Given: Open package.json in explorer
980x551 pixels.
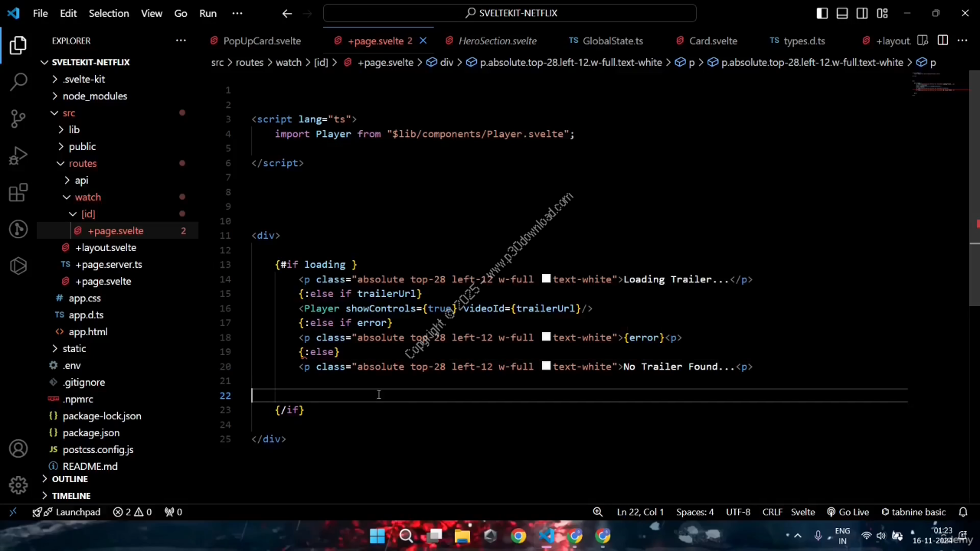Looking at the screenshot, I should (90, 432).
